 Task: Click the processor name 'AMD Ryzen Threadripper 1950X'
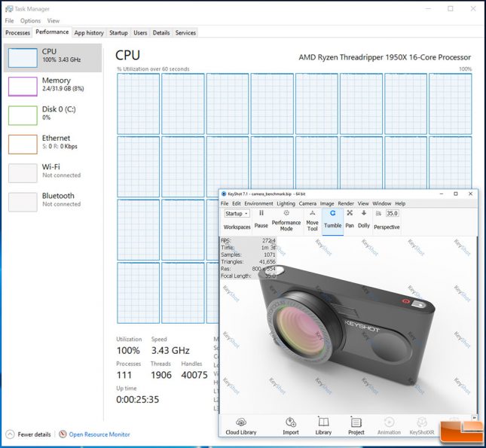(384, 57)
